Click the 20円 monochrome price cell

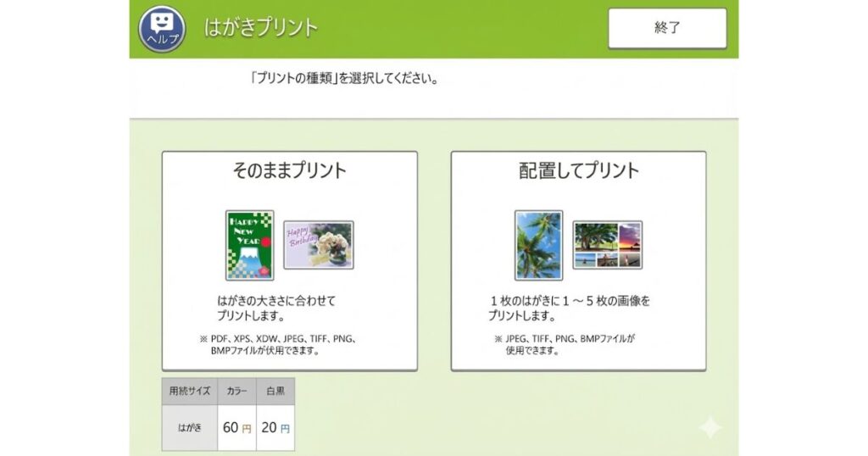[x=275, y=428]
